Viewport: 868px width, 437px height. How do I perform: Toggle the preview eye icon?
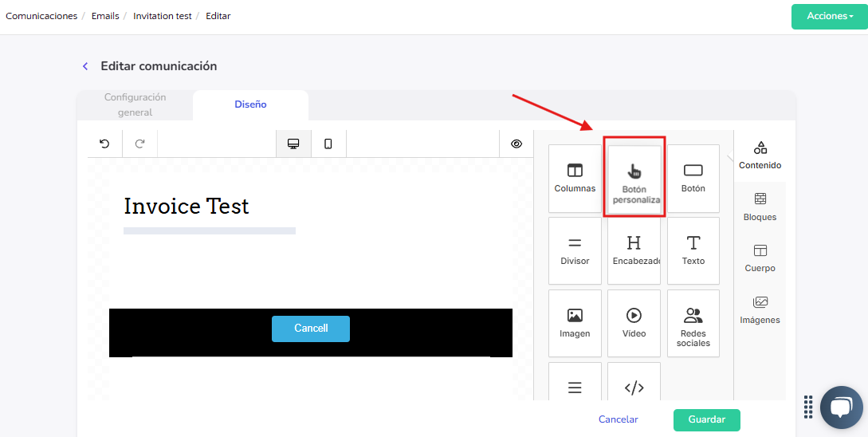click(x=516, y=144)
